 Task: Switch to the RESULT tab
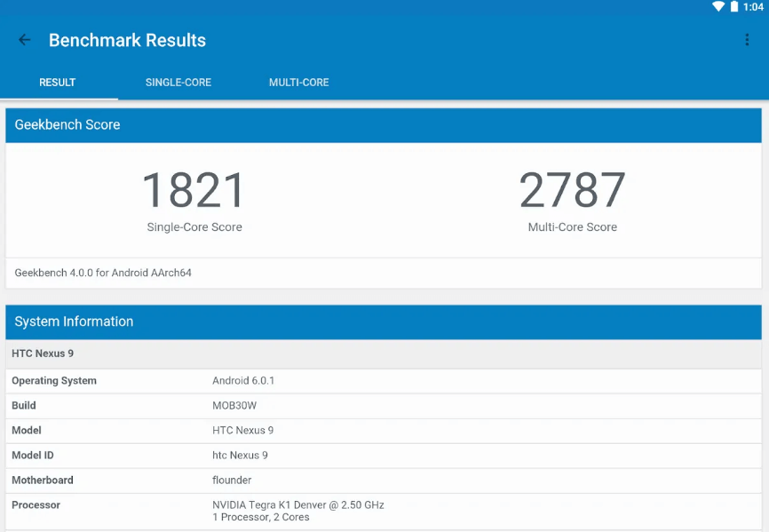tap(58, 83)
